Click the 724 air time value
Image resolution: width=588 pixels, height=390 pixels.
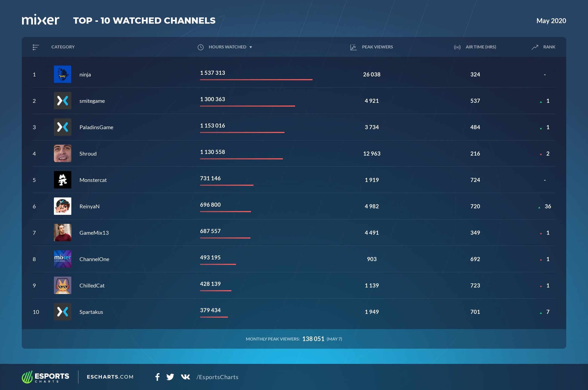pos(475,180)
